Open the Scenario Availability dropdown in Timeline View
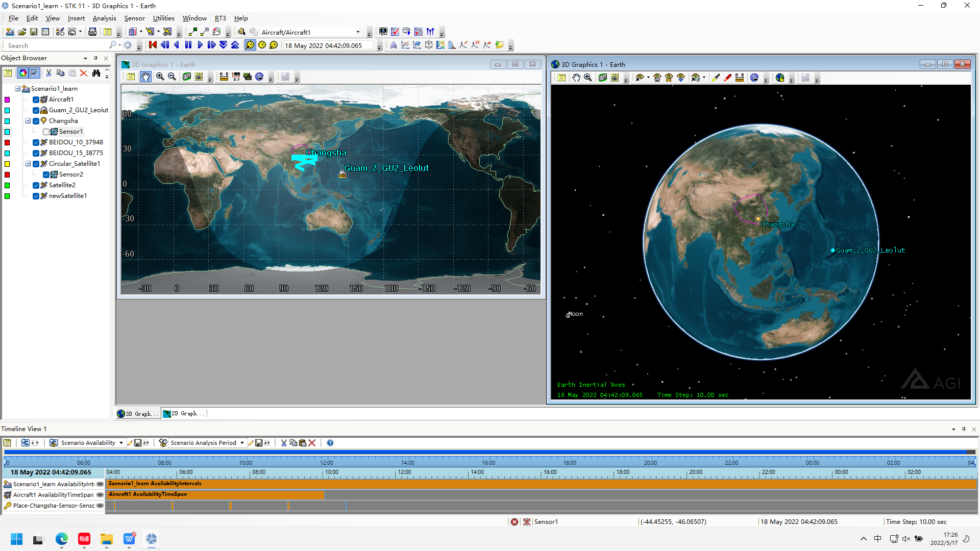This screenshot has height=551, width=980. coord(121,443)
